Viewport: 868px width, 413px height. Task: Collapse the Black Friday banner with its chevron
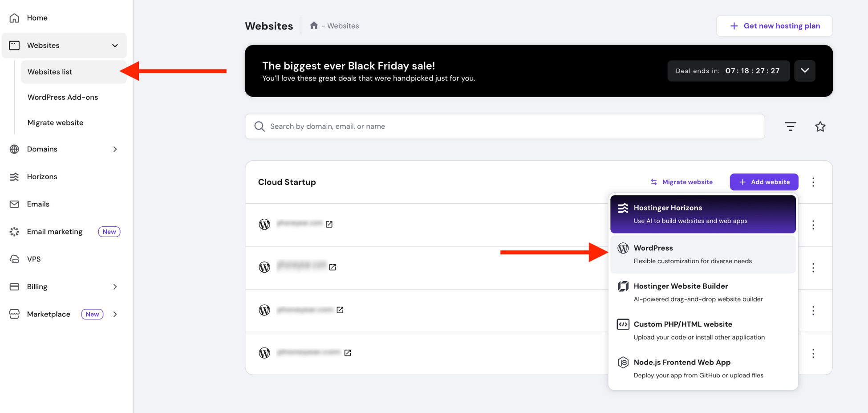coord(805,70)
